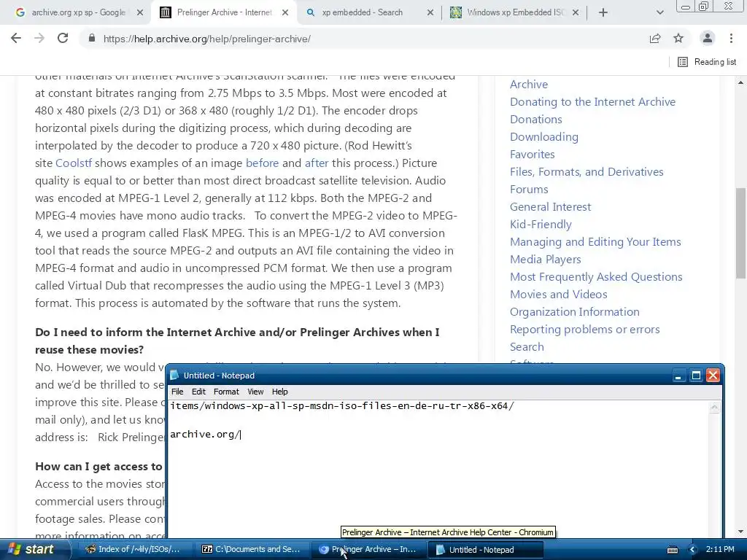Viewport: 747px width, 560px height.
Task: Click the Notepad scrollbar up arrow
Action: 714,407
